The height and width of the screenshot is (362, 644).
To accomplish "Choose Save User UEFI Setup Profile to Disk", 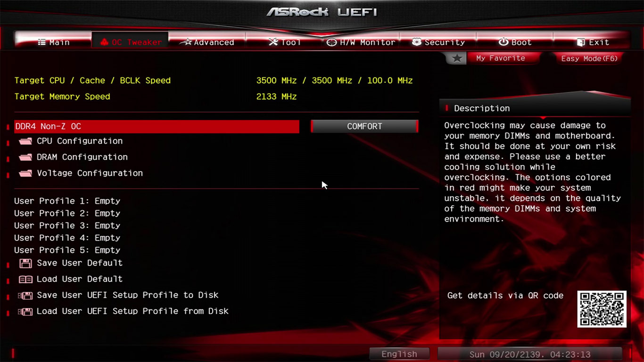I will [x=127, y=295].
